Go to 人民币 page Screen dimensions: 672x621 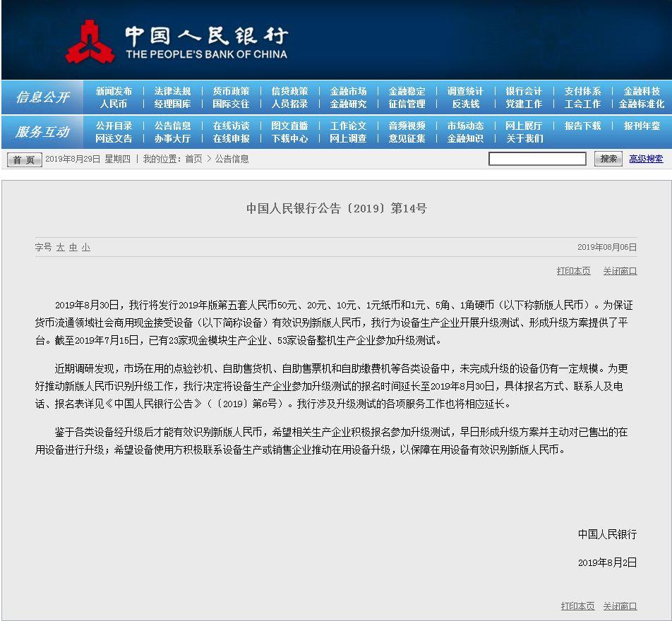[x=114, y=104]
